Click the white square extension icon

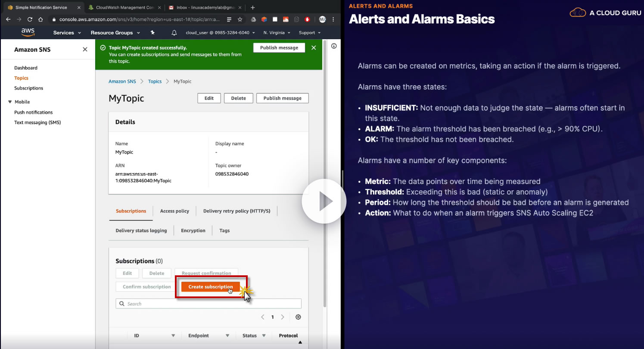click(x=275, y=19)
